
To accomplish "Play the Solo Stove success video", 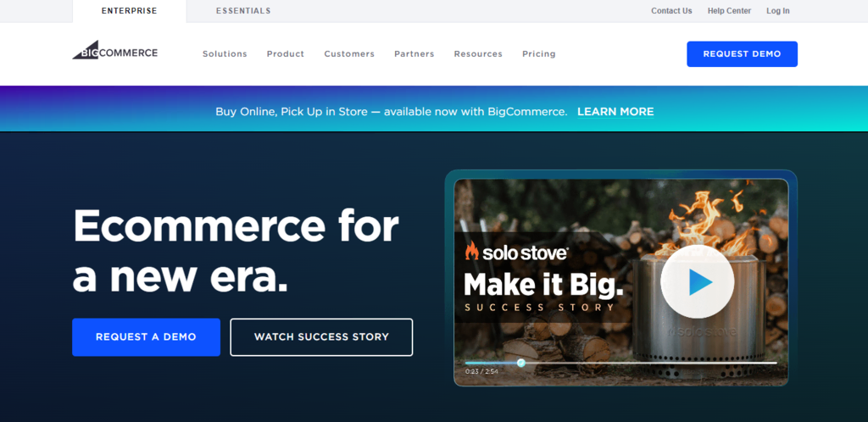I will tap(698, 281).
